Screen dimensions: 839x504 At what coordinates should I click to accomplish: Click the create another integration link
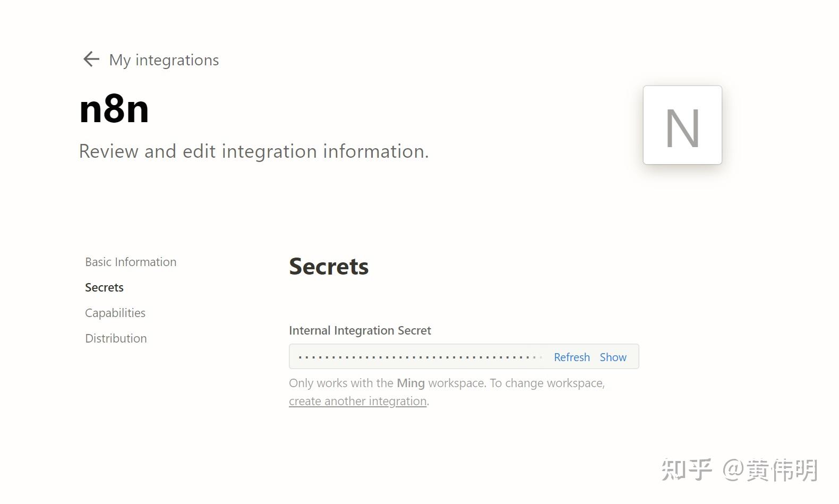click(x=357, y=401)
